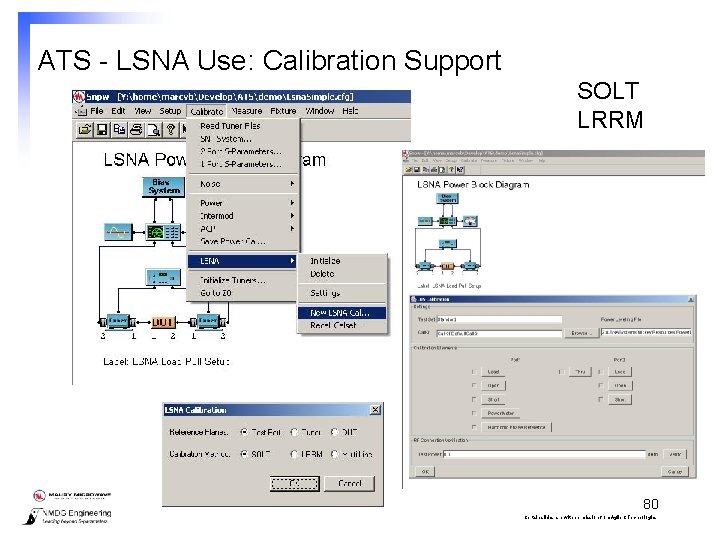Open the Fixture menu

coord(283,111)
